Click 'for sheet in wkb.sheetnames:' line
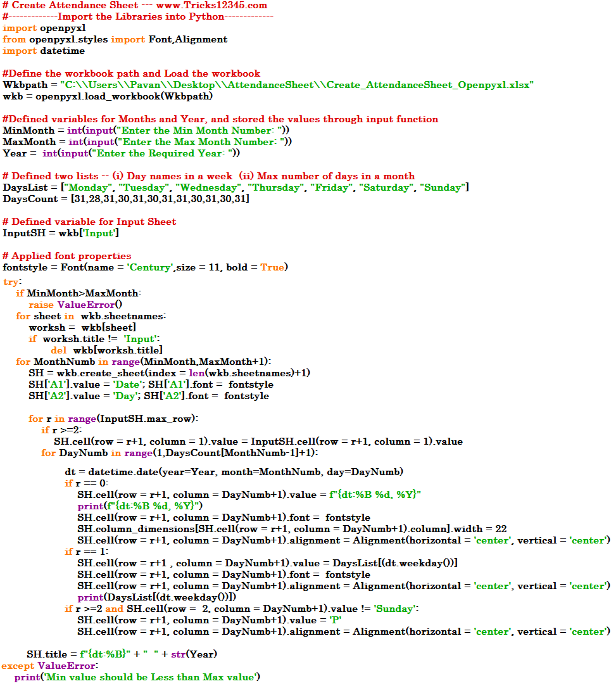This screenshot has height=693, width=616. (91, 317)
